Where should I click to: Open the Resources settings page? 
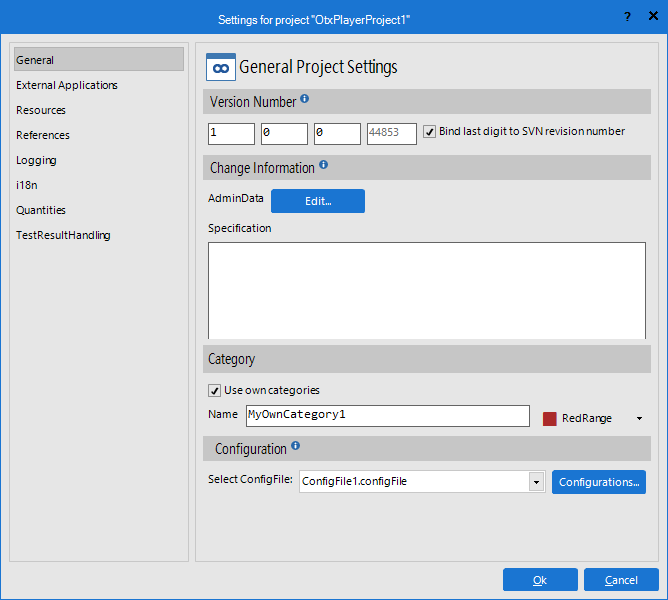click(x=41, y=110)
